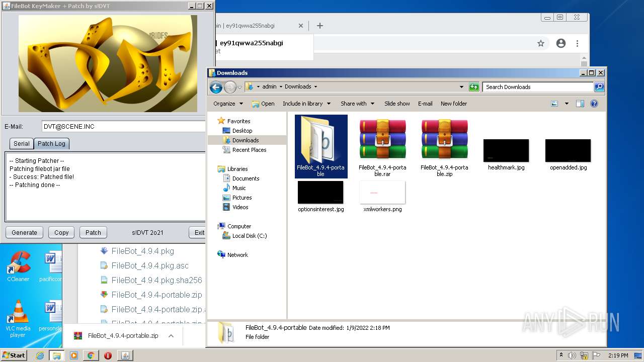Go back in the Downloads explorer window
The image size is (644, 362).
coord(216,87)
